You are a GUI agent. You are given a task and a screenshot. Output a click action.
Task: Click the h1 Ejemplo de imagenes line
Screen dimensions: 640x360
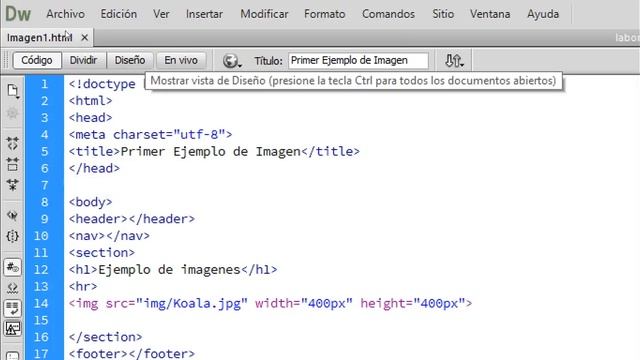pyautogui.click(x=173, y=269)
